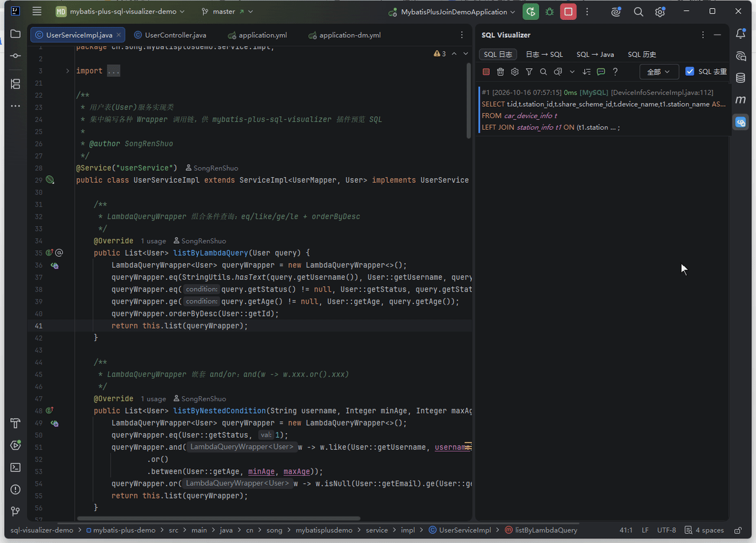Image resolution: width=756 pixels, height=543 pixels.
Task: Open Git tool window in left sidebar
Action: tap(15, 511)
